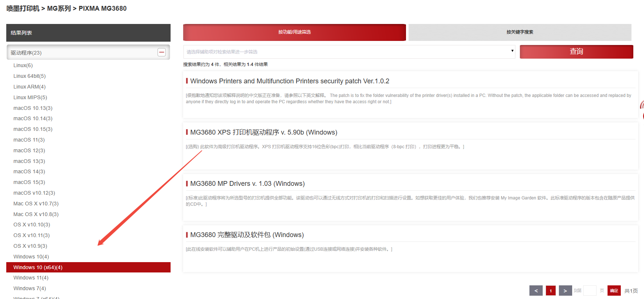644x299 pixels.
Task: Filter by macOS 10.14(3)
Action: click(33, 118)
